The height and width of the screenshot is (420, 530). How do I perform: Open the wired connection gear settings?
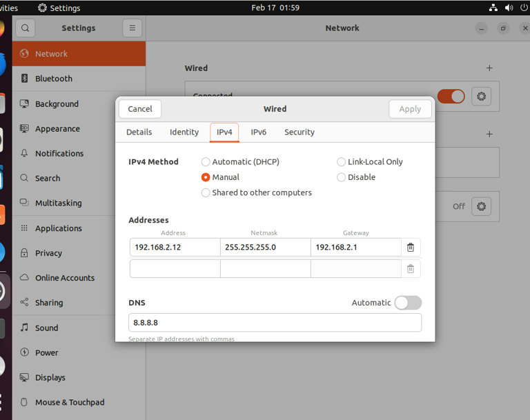[481, 97]
